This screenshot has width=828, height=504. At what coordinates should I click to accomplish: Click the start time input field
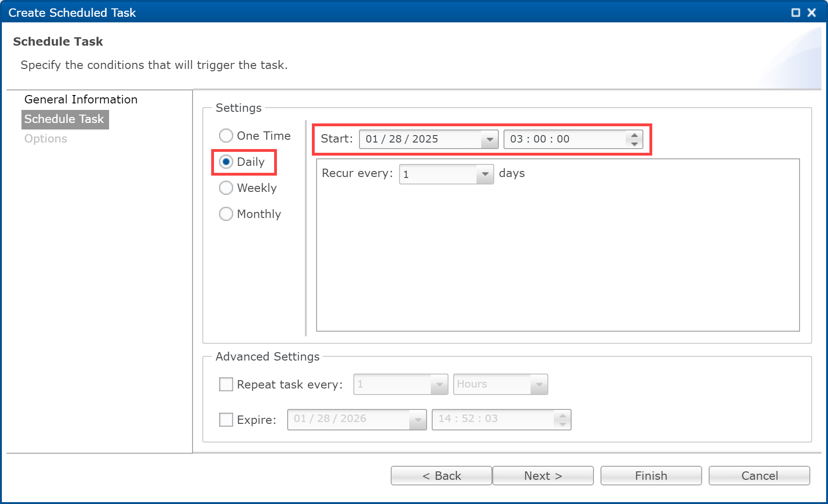(564, 139)
